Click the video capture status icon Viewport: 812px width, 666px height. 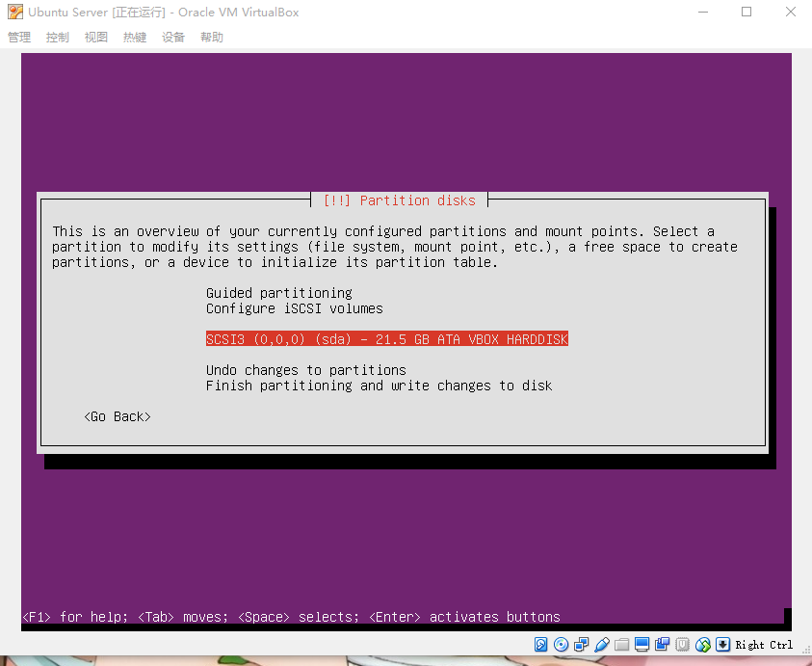tap(663, 644)
